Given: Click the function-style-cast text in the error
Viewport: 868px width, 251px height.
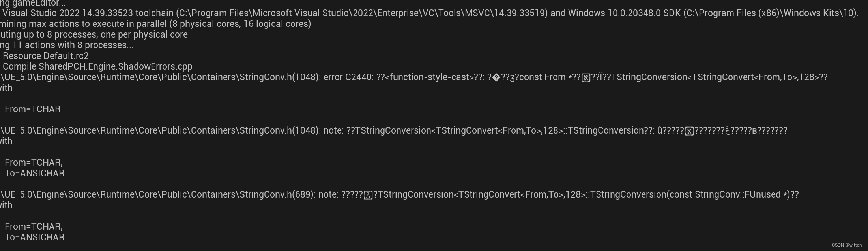Looking at the screenshot, I should [429, 77].
